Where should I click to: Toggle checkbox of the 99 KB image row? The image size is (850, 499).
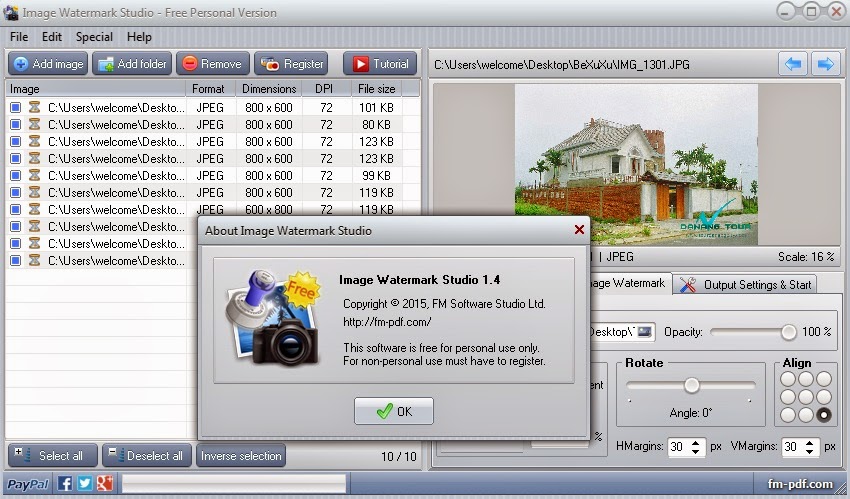coord(16,176)
